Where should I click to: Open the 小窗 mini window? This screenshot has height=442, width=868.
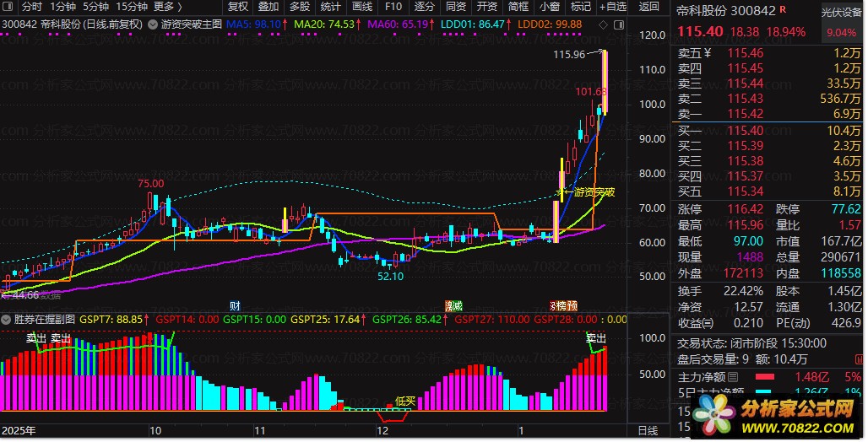pos(550,7)
